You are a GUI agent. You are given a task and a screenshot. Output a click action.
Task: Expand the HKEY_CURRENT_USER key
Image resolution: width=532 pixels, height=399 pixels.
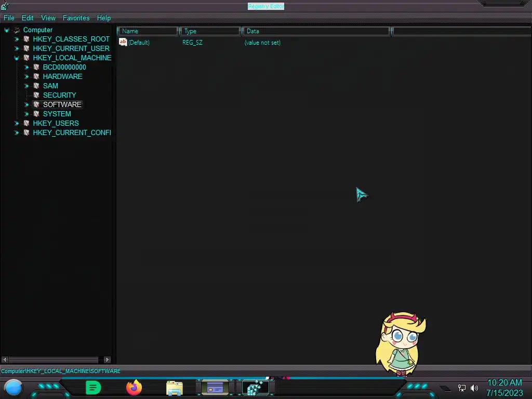[16, 48]
